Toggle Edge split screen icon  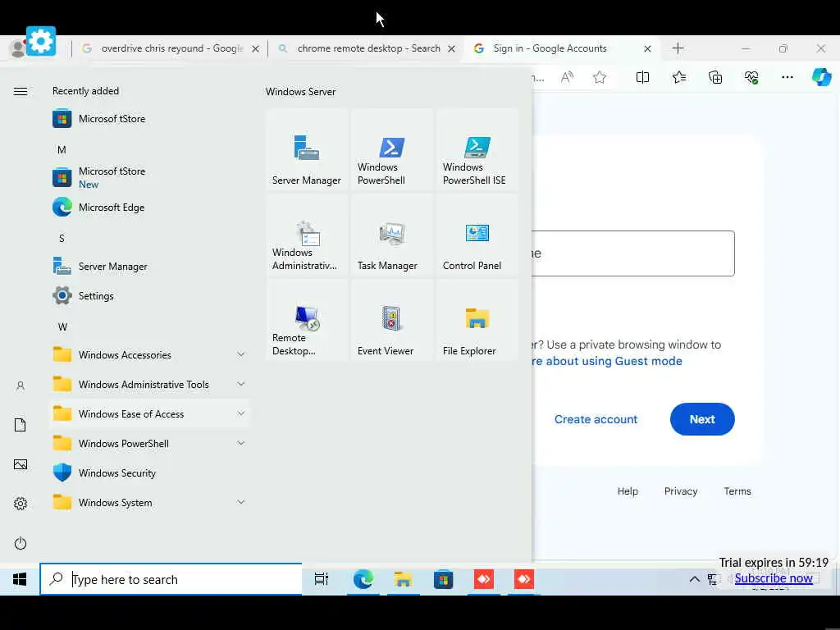point(642,78)
